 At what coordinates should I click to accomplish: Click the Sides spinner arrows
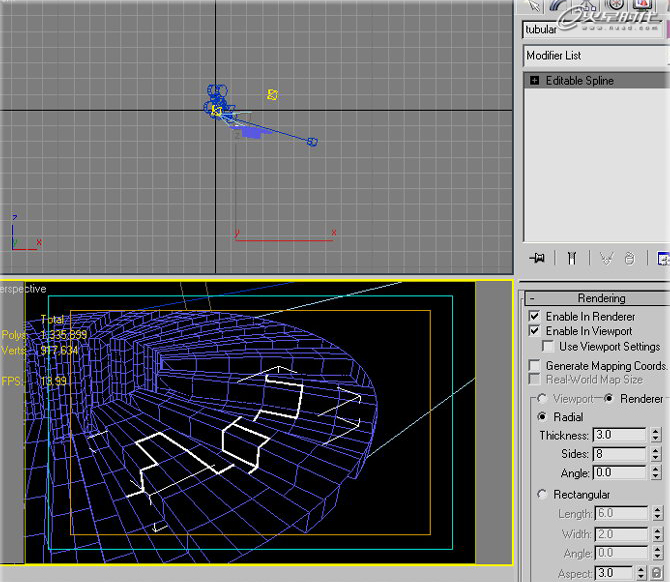point(656,454)
